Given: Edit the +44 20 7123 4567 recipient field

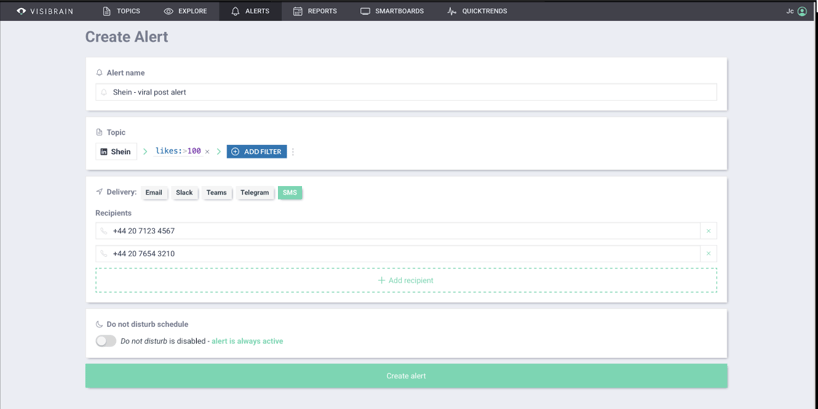Looking at the screenshot, I should 398,231.
